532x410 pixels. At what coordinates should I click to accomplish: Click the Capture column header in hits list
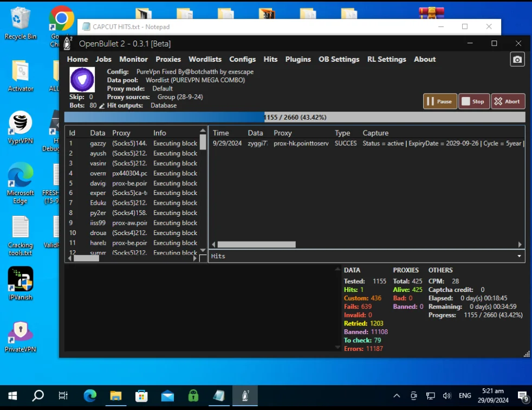pyautogui.click(x=375, y=133)
